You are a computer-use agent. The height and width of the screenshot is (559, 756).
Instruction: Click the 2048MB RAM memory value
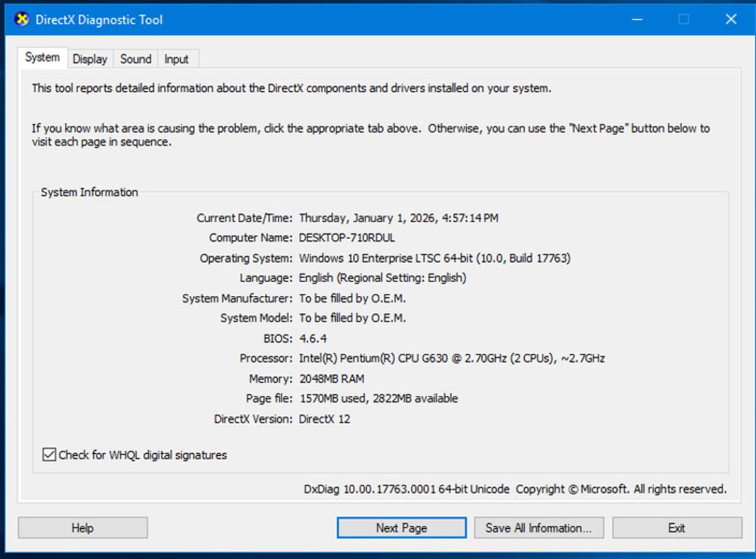tap(331, 378)
